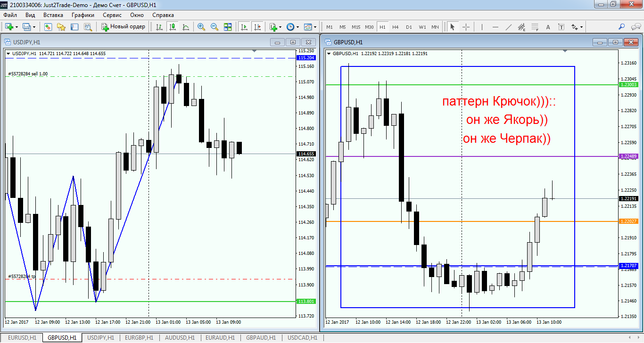Switch timeframe to H4

point(395,27)
